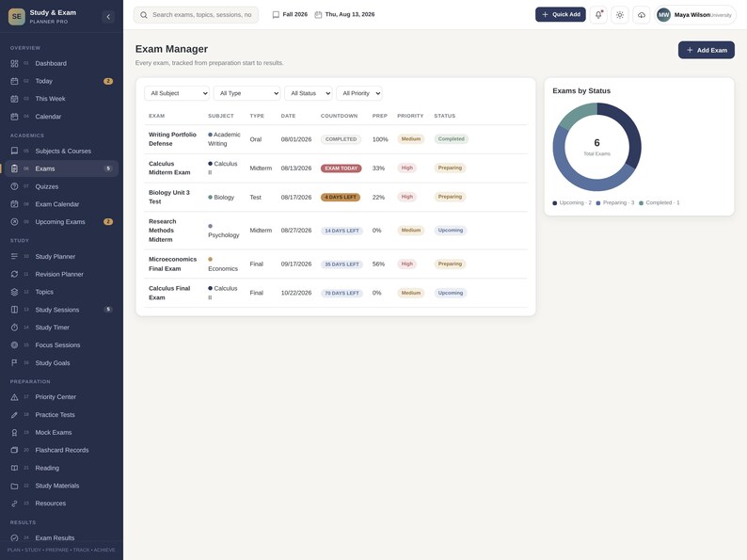The width and height of the screenshot is (747, 560).
Task: Click the Completed legend color swatch
Action: [x=642, y=203]
